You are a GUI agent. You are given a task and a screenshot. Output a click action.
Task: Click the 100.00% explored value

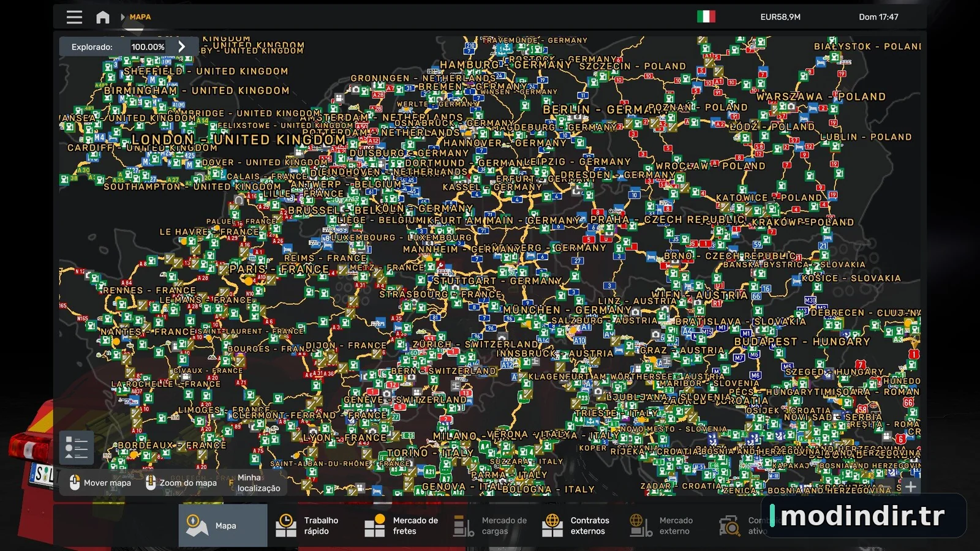[148, 47]
